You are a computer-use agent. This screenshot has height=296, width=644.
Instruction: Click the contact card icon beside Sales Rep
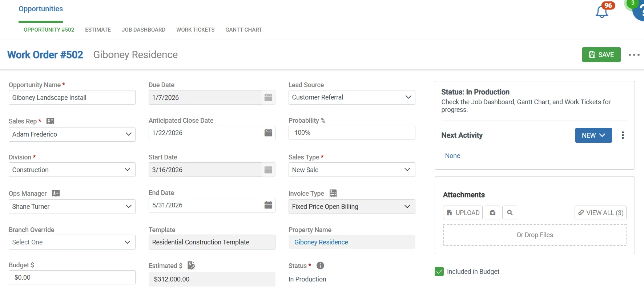click(51, 121)
